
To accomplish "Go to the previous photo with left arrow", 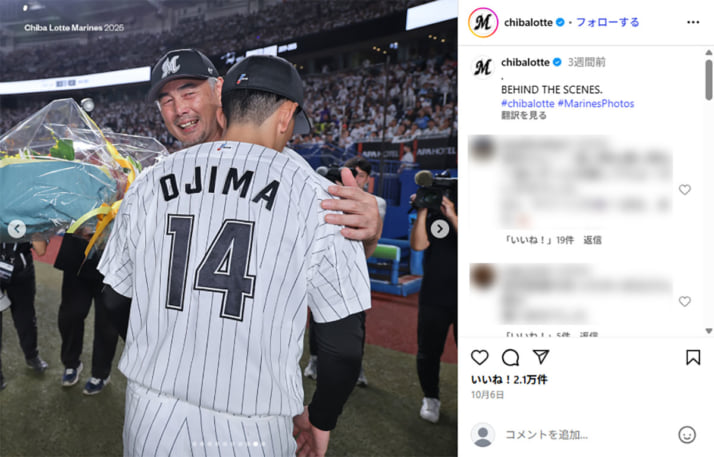I will (x=17, y=229).
